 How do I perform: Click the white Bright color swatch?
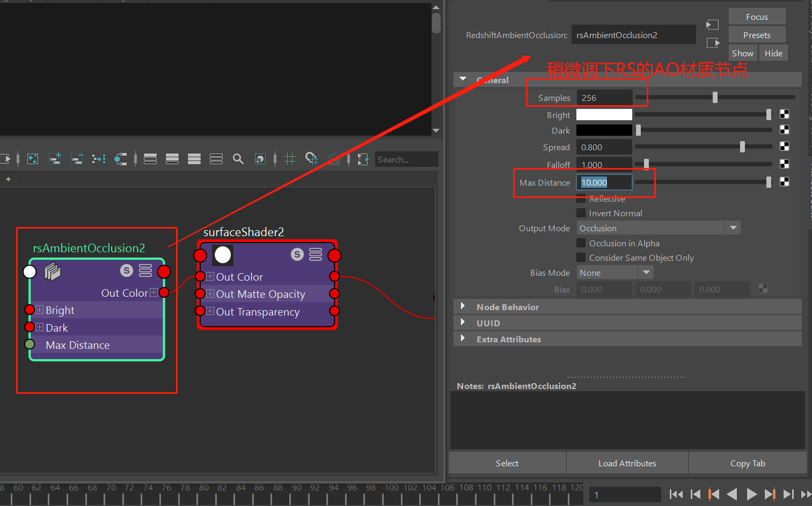[604, 114]
